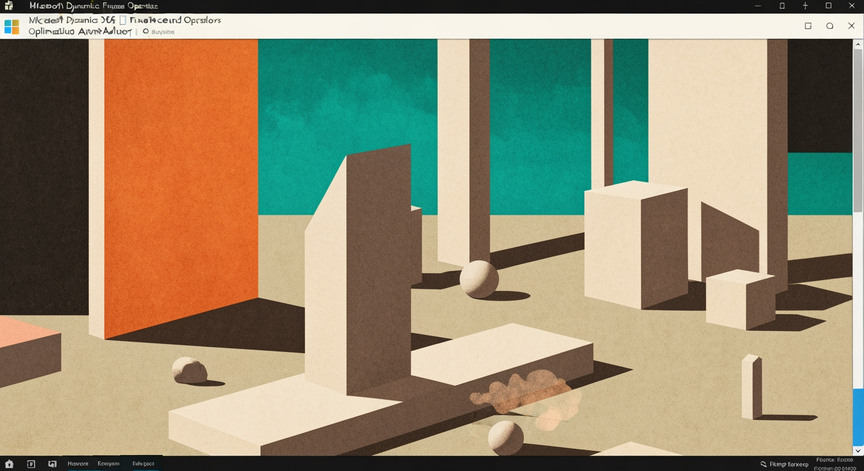Click the four-color Microsoft logo icon
This screenshot has height=471, width=864.
(12, 26)
